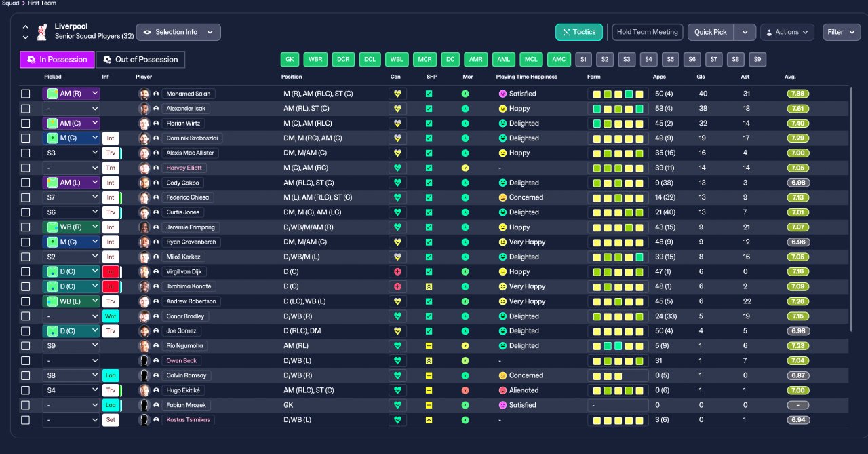The height and width of the screenshot is (454, 868).
Task: Open Hugo Ekitiké's S4 dropdown
Action: (x=71, y=390)
